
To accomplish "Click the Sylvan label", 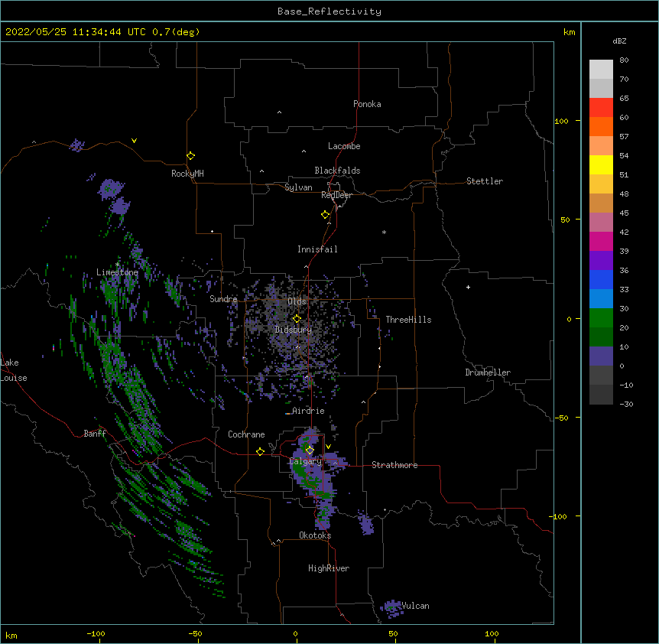I will coord(298,187).
